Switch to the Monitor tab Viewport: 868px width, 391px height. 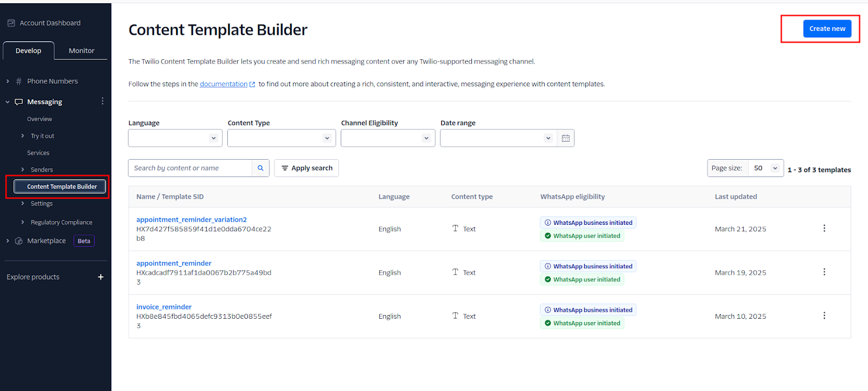(81, 51)
